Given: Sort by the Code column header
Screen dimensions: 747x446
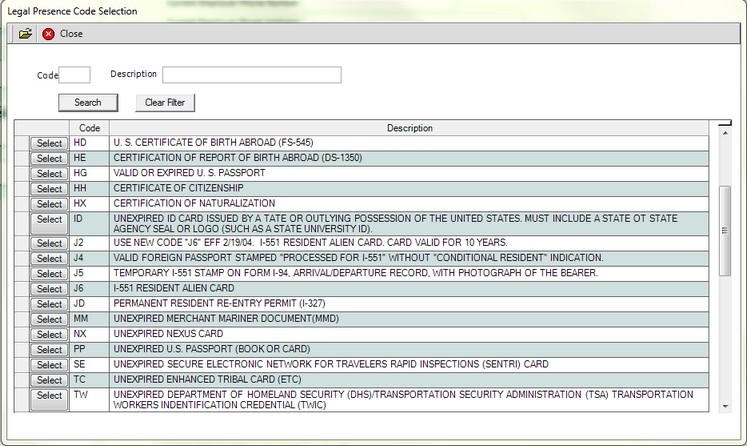Looking at the screenshot, I should point(90,128).
